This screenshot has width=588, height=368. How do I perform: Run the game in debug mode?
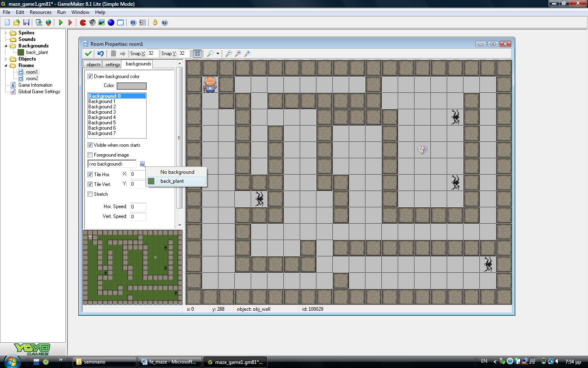point(70,22)
